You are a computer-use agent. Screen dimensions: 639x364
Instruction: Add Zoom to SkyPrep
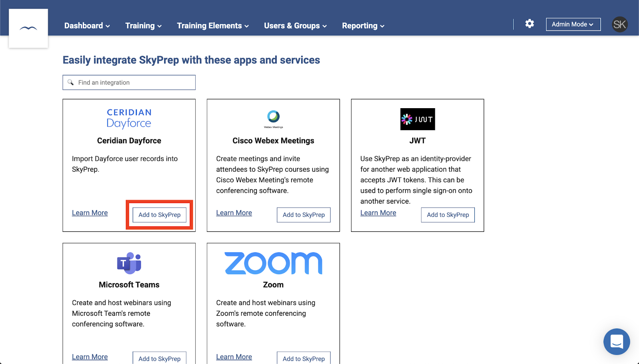(304, 358)
